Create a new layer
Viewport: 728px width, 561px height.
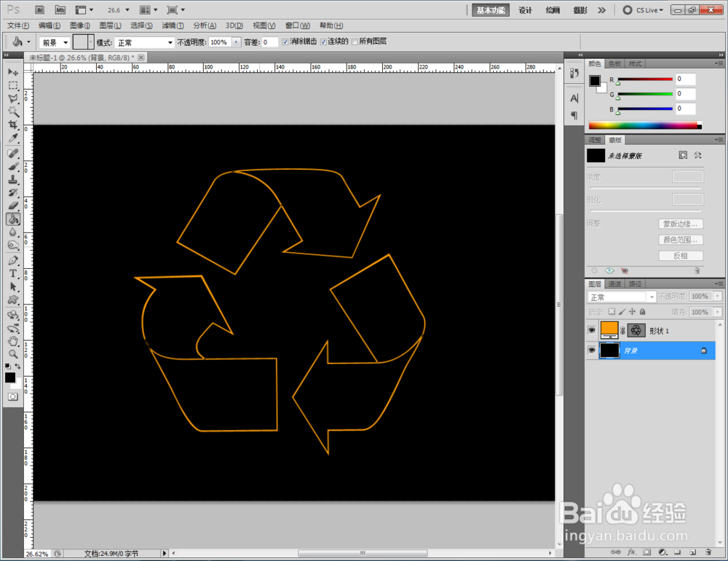(x=693, y=552)
